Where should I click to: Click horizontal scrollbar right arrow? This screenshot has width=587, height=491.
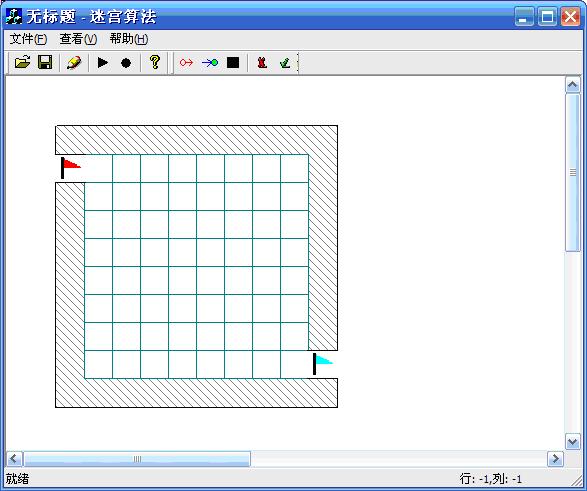(x=556, y=458)
